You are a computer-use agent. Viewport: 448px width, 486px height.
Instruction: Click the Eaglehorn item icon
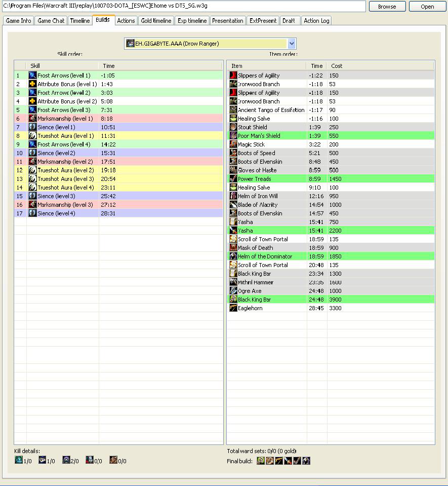[233, 308]
